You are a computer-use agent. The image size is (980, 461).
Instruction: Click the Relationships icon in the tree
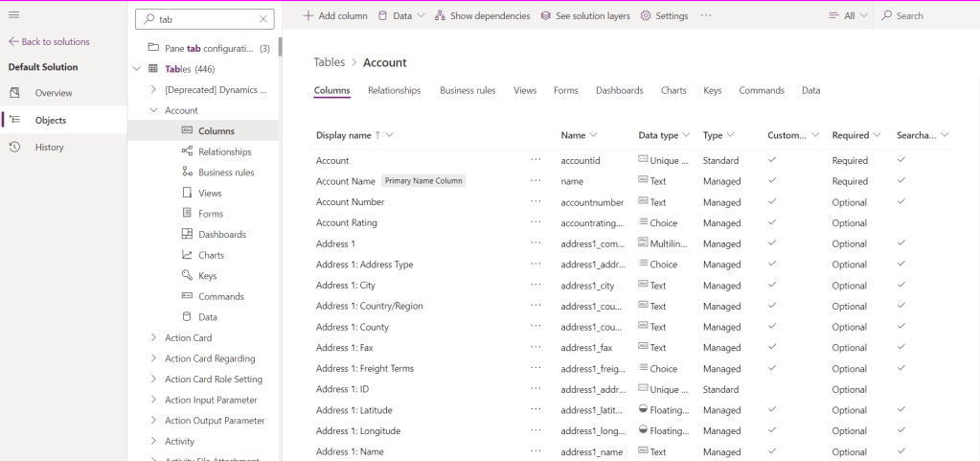coord(188,151)
